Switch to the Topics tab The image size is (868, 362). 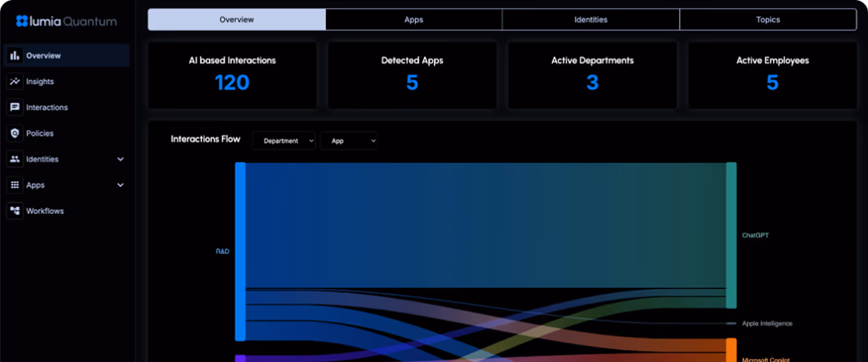coord(768,19)
